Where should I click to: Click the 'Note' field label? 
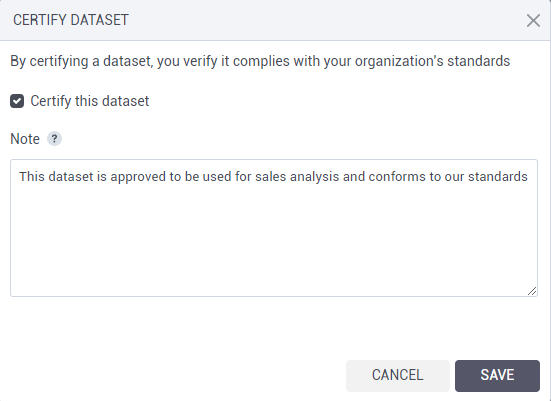25,139
